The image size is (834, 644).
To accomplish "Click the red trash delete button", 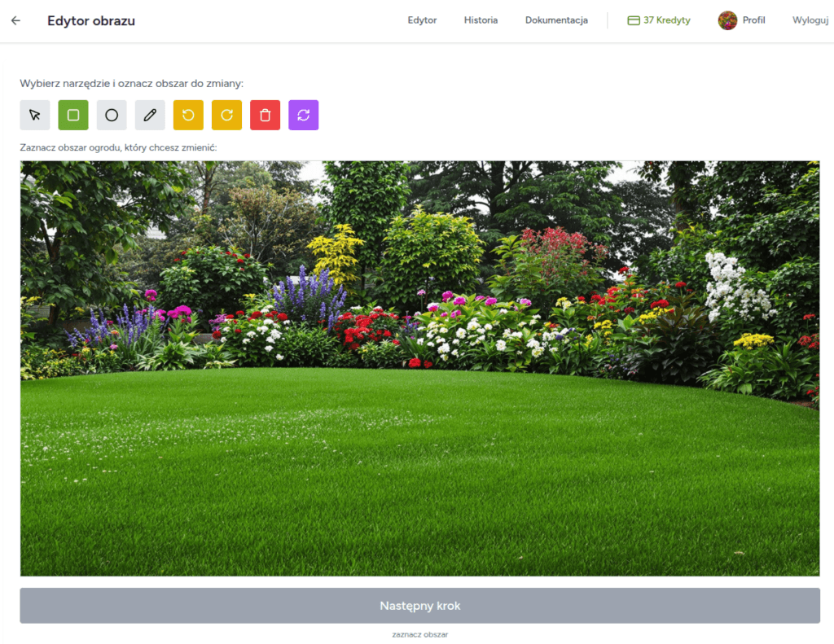I will (265, 115).
